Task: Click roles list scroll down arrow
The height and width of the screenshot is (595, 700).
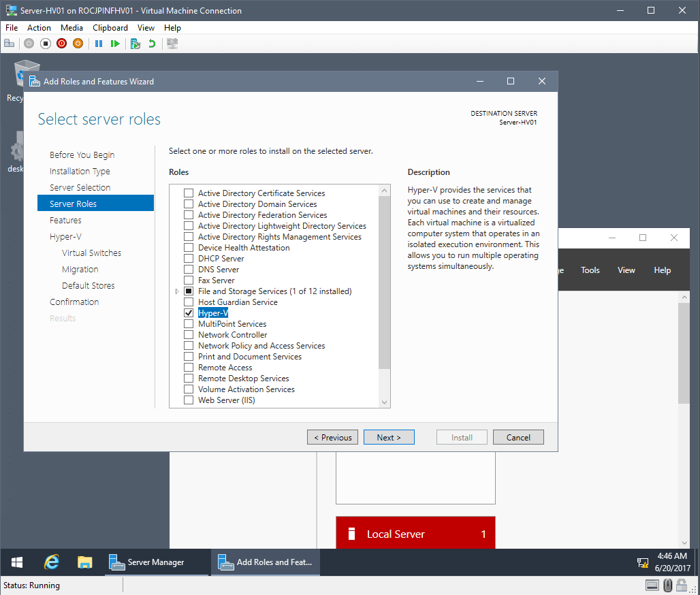Action: (x=384, y=402)
